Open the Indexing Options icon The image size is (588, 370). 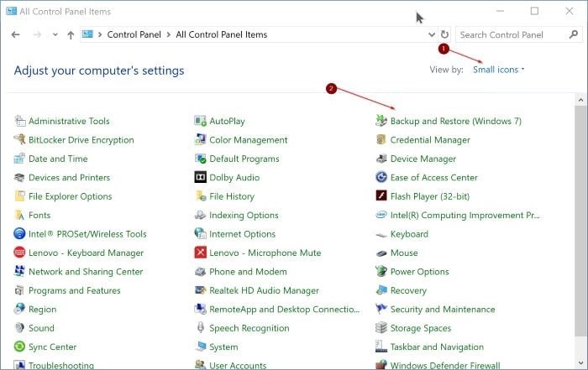pos(201,216)
